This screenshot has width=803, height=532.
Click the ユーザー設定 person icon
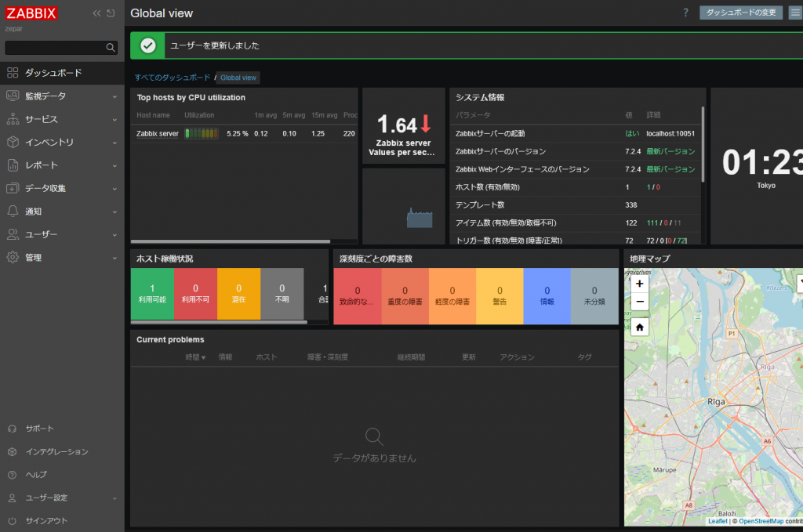pos(13,498)
